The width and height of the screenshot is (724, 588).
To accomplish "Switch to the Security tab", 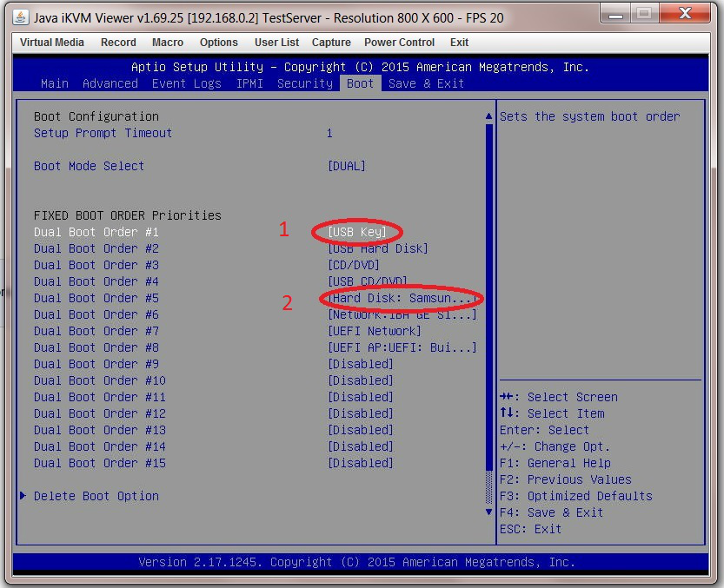I will [x=304, y=83].
